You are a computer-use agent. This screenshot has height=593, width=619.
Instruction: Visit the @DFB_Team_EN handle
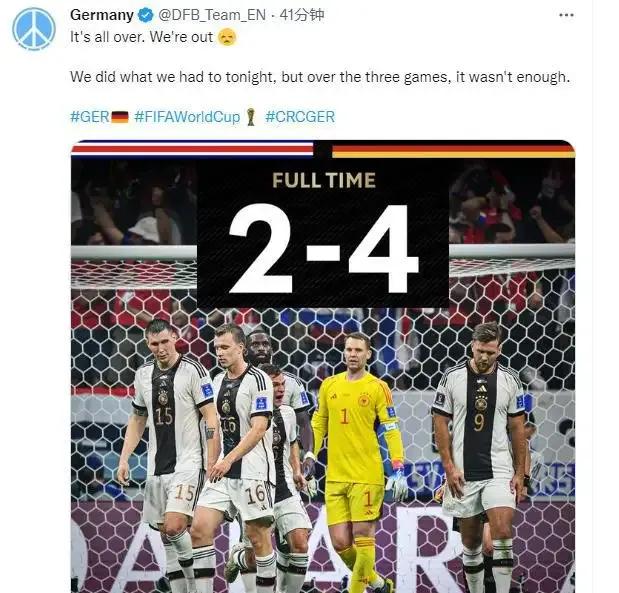[212, 15]
